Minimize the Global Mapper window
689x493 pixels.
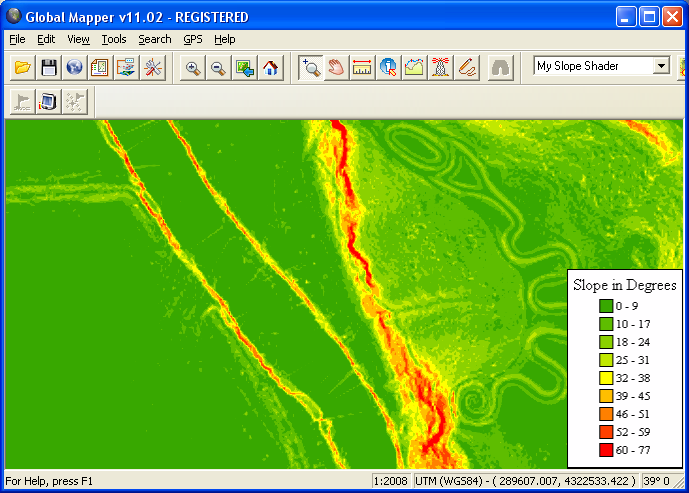625,17
